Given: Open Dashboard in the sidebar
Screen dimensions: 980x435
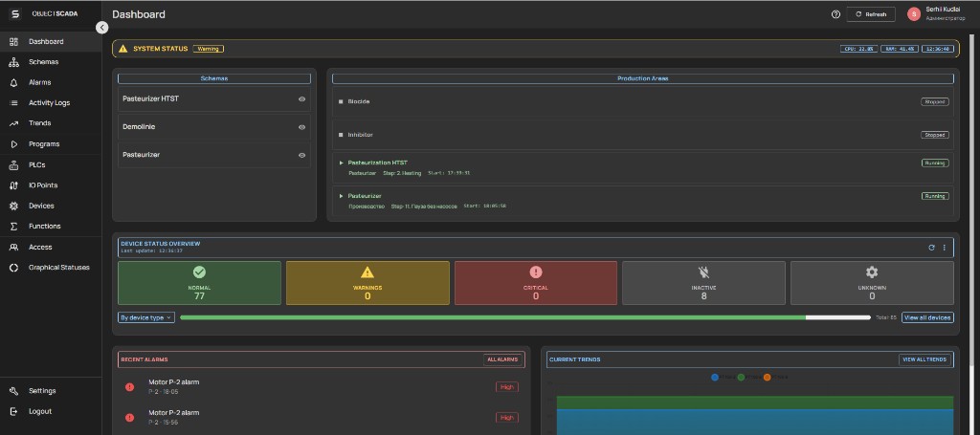Looking at the screenshot, I should (x=51, y=42).
